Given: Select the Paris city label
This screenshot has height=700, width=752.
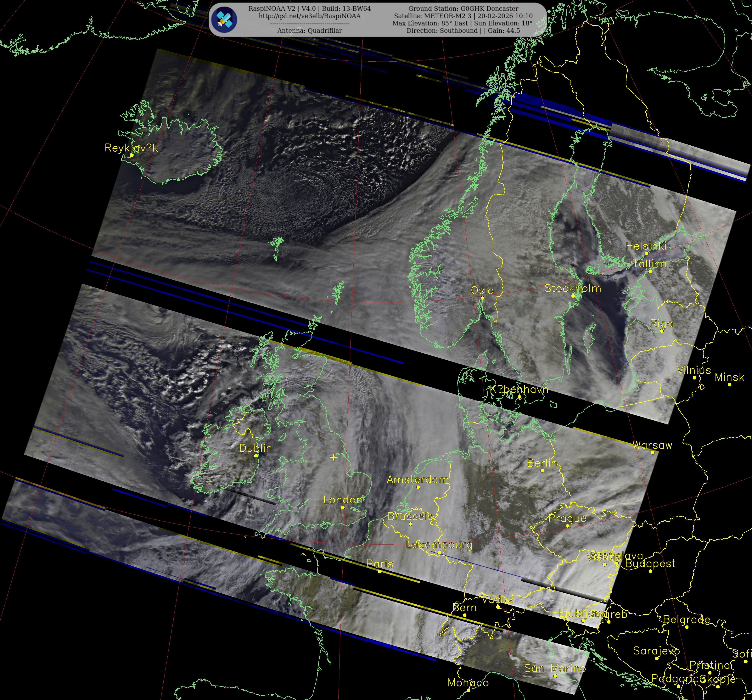Looking at the screenshot, I should pyautogui.click(x=380, y=564).
